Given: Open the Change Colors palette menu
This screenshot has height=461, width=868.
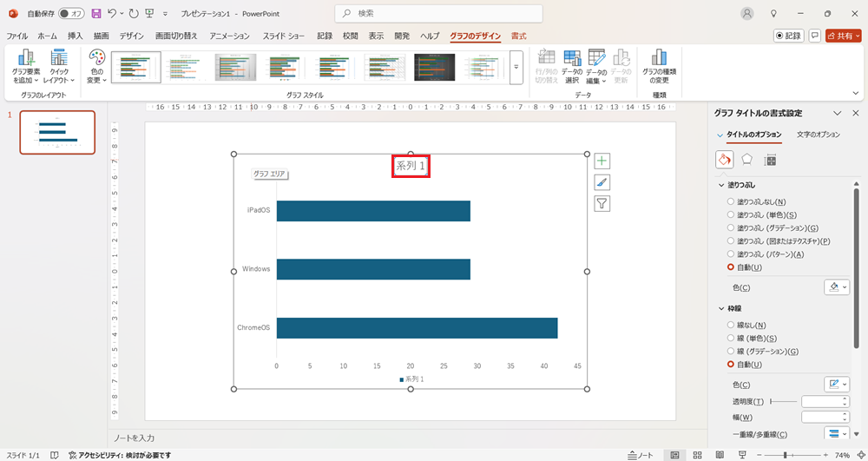Looking at the screenshot, I should click(97, 66).
